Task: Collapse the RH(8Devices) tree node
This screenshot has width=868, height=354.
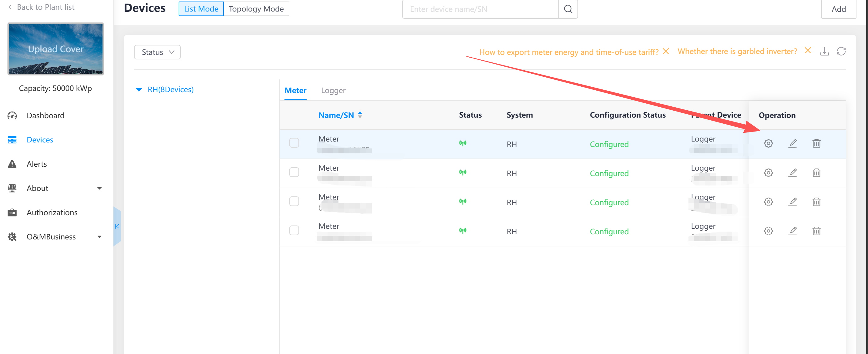Action: click(139, 90)
